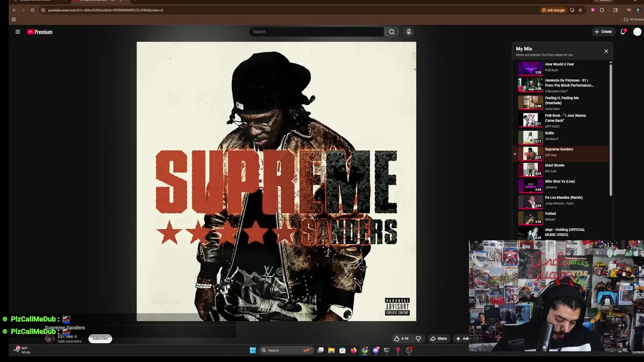Click the browser address bar URL

(105, 10)
